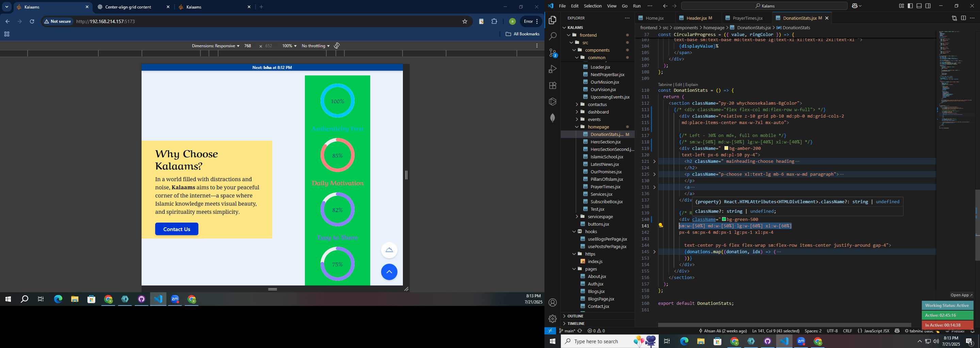Click the Chrome address bar URL
The width and height of the screenshot is (980, 348).
[x=106, y=21]
